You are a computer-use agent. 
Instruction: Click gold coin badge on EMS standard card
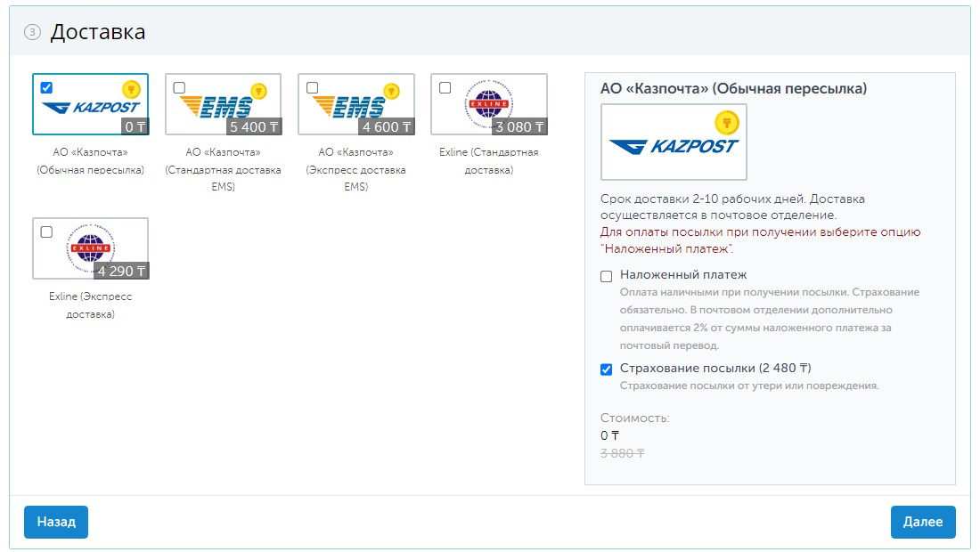[x=258, y=90]
